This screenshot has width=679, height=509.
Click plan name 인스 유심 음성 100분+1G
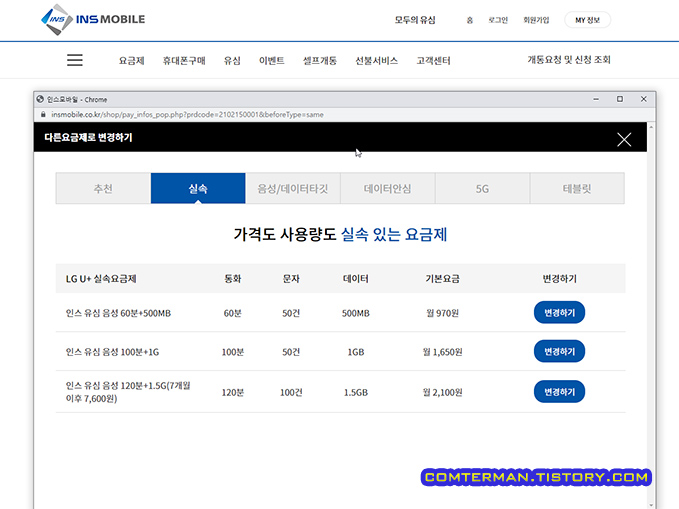coord(112,352)
